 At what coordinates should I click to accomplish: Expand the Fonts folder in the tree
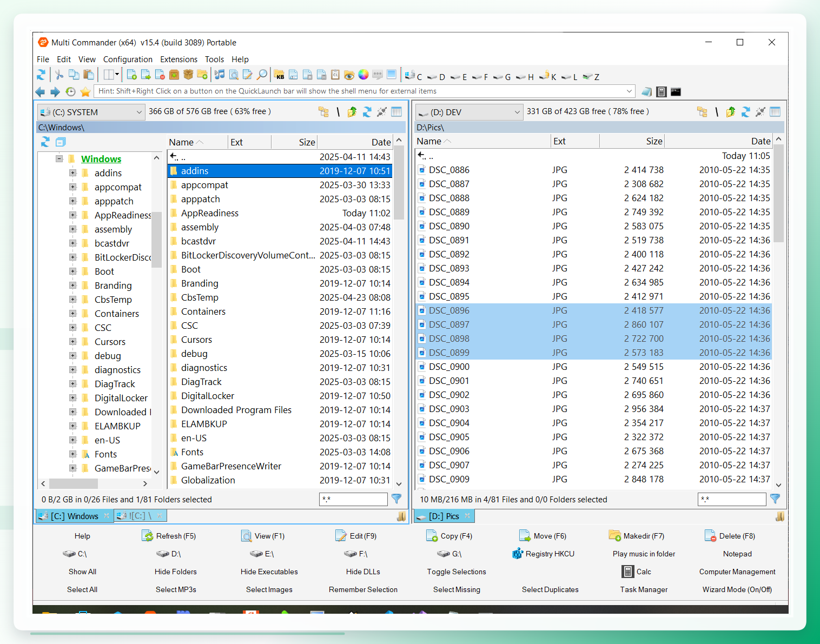click(x=72, y=454)
